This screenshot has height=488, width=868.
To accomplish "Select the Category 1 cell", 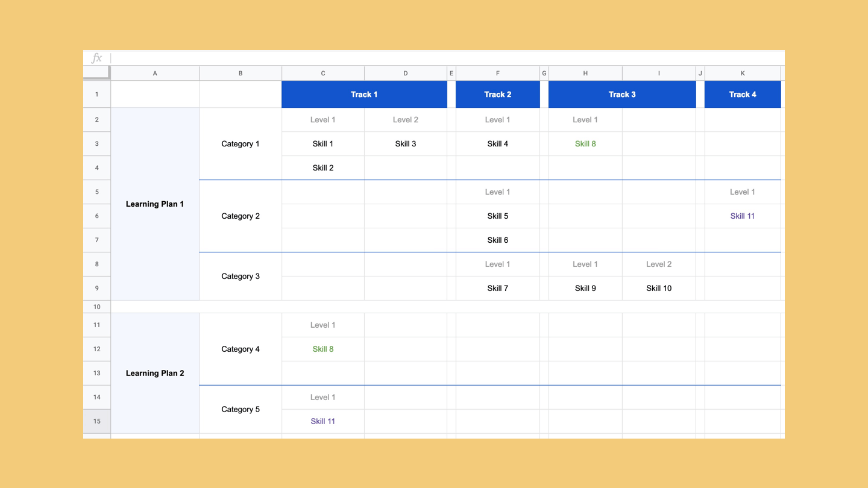I will tap(241, 144).
